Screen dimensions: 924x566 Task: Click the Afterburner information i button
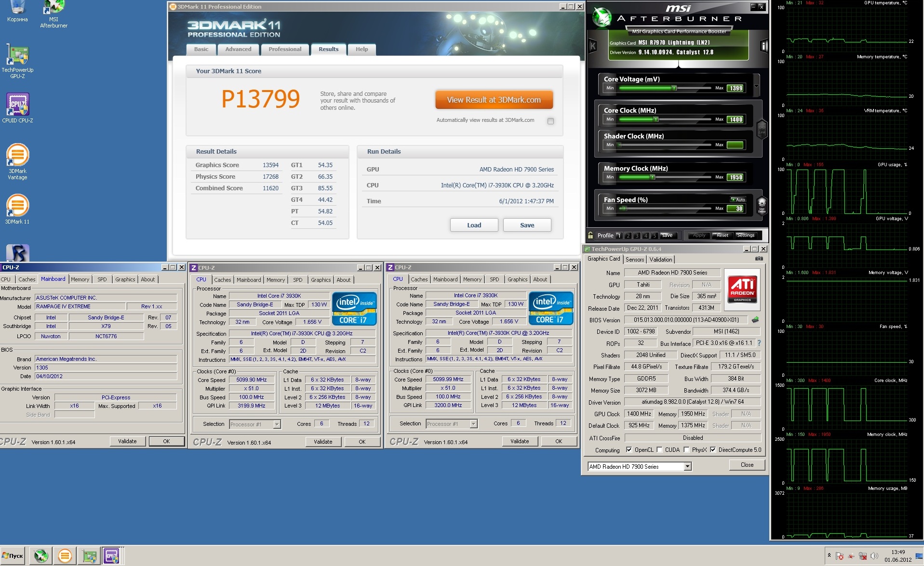point(764,46)
